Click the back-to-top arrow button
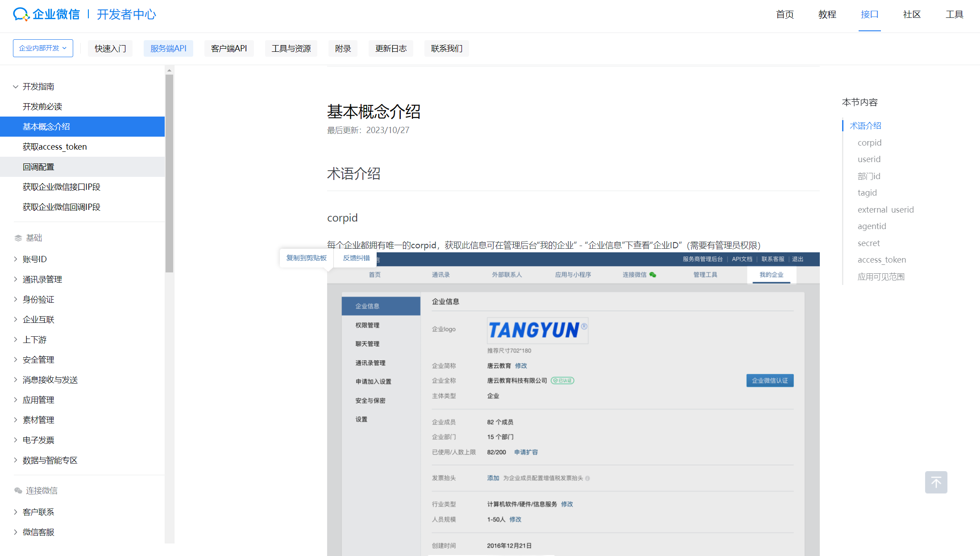The width and height of the screenshot is (980, 556). [x=936, y=482]
